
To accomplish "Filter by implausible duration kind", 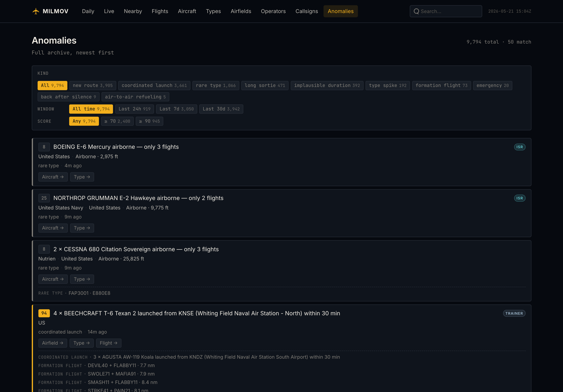I will [327, 86].
